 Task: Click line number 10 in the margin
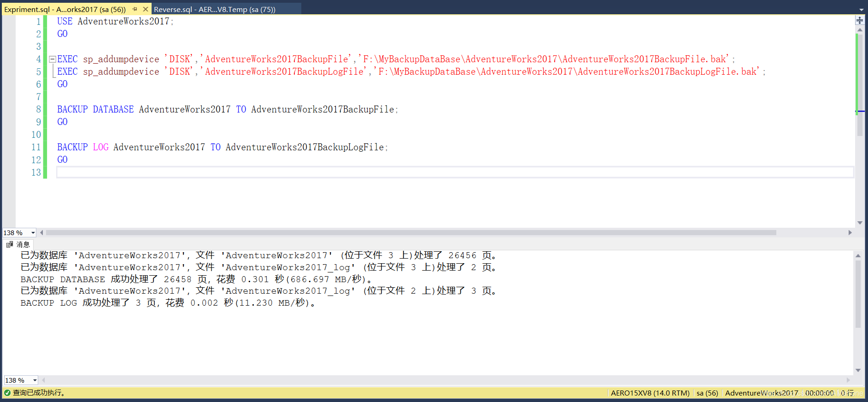pyautogui.click(x=36, y=135)
